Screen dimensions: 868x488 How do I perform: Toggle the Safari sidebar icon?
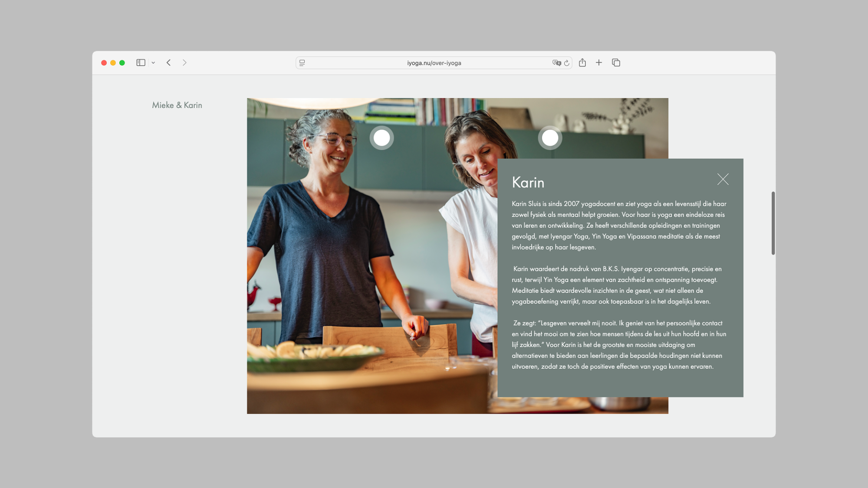point(141,62)
